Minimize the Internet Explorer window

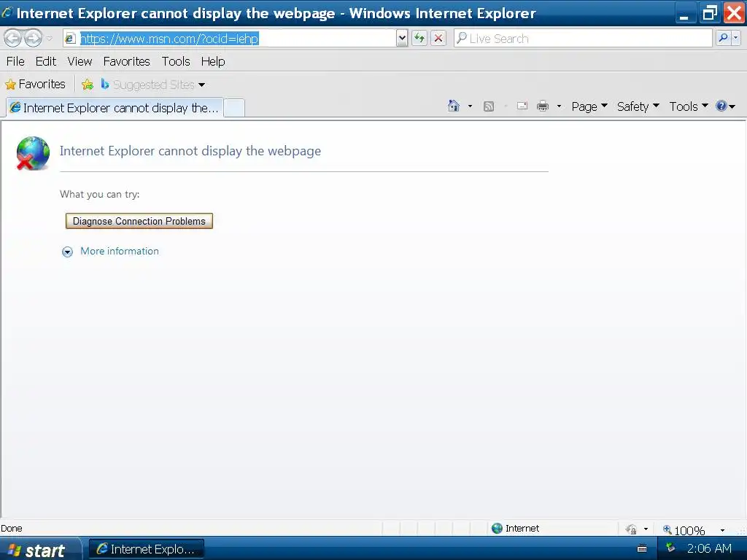pos(684,13)
